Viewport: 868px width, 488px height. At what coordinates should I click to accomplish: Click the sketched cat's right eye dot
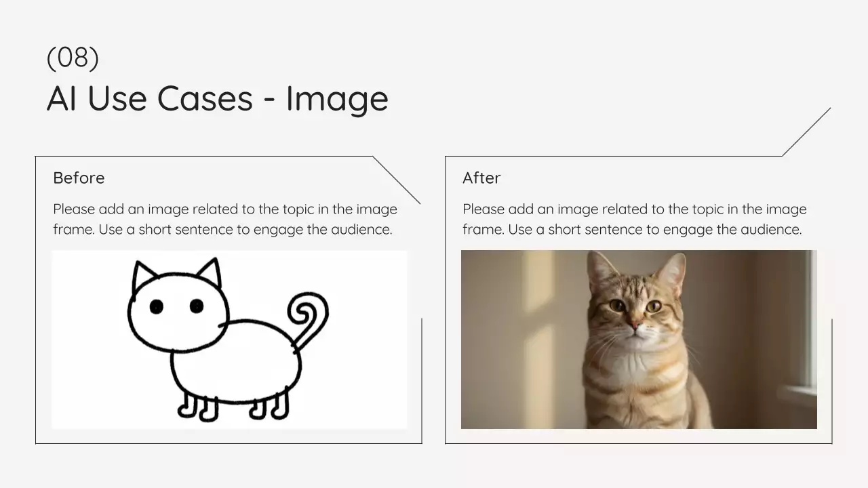point(197,306)
